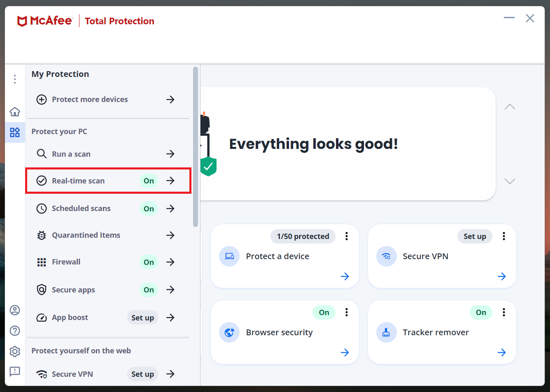Click the Tracker remover card arrow
Viewport: 550px width, 392px height.
coord(501,353)
